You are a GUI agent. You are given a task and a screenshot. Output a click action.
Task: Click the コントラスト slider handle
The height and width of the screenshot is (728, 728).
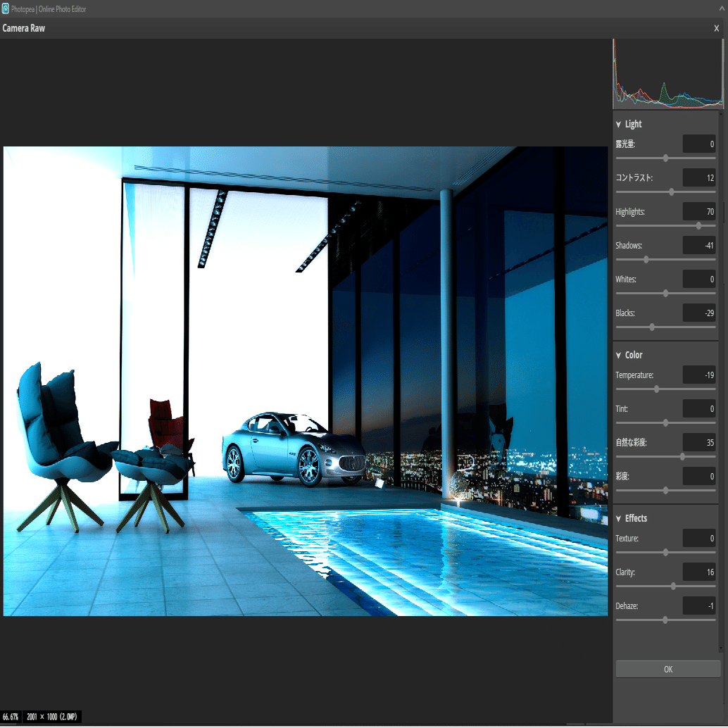(x=672, y=192)
